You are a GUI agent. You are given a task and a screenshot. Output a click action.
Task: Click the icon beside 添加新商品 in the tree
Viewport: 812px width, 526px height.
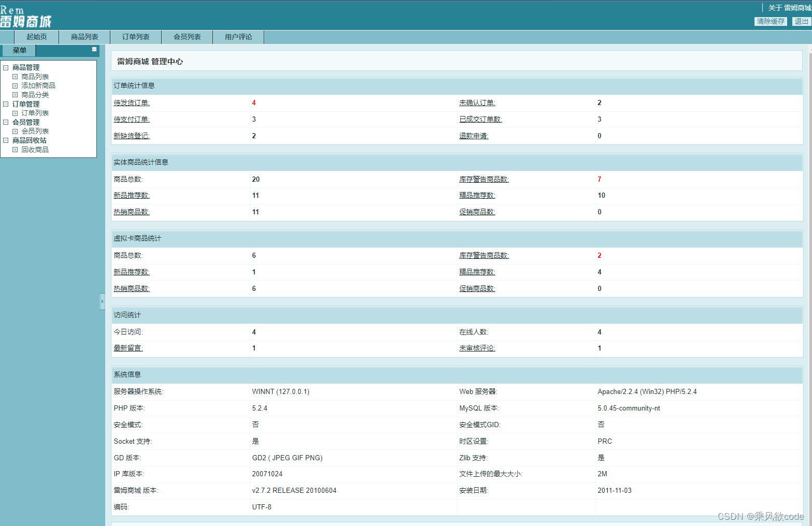point(15,86)
